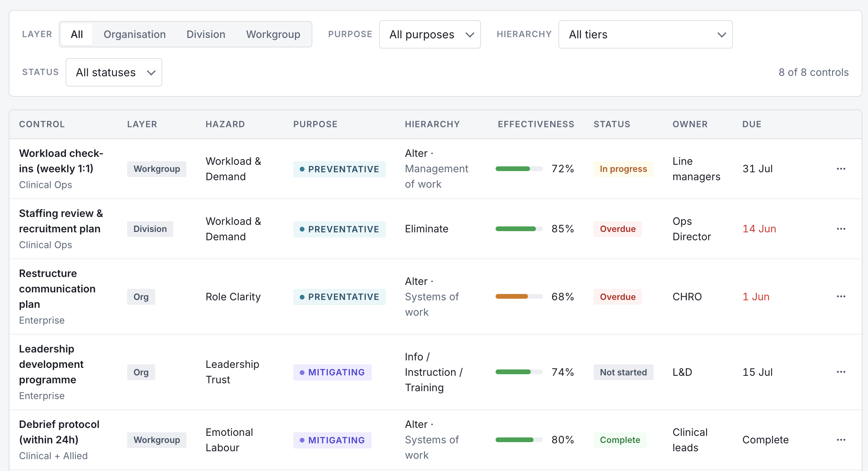Open the All statuses dropdown
This screenshot has width=868, height=471.
(x=114, y=72)
